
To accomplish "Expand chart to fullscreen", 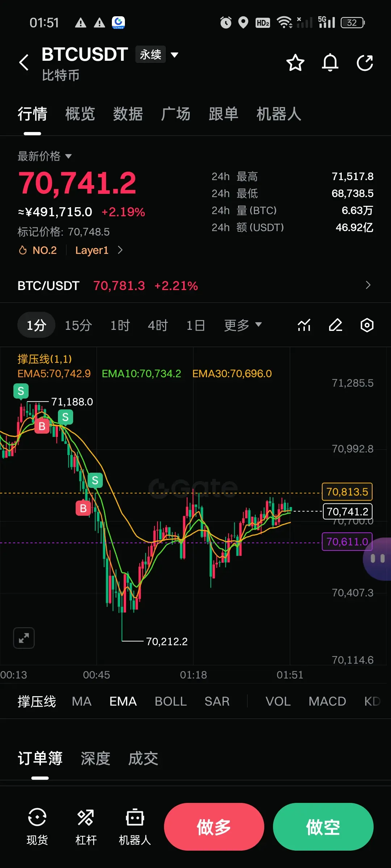I will (24, 638).
